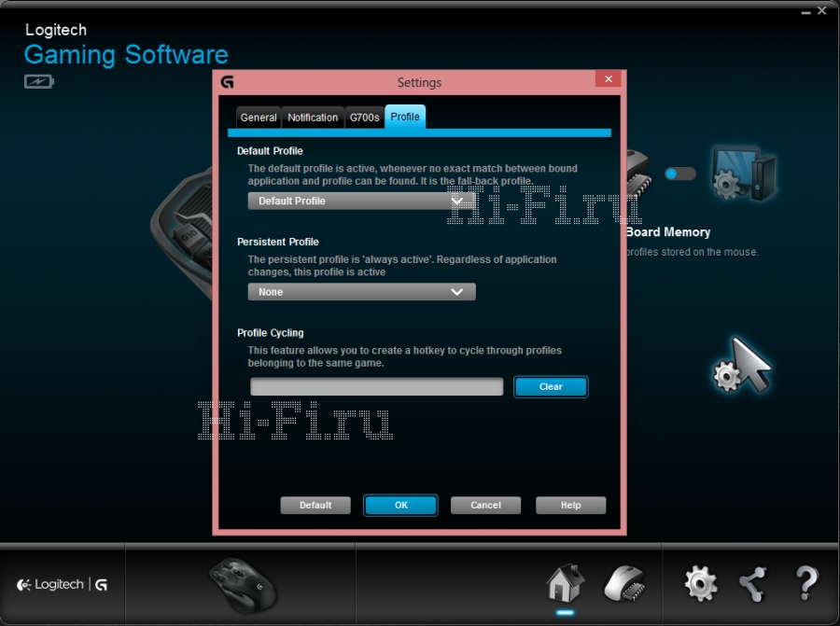This screenshot has width=840, height=626.
Task: Expand the Default Profile dropdown
Action: 361,201
